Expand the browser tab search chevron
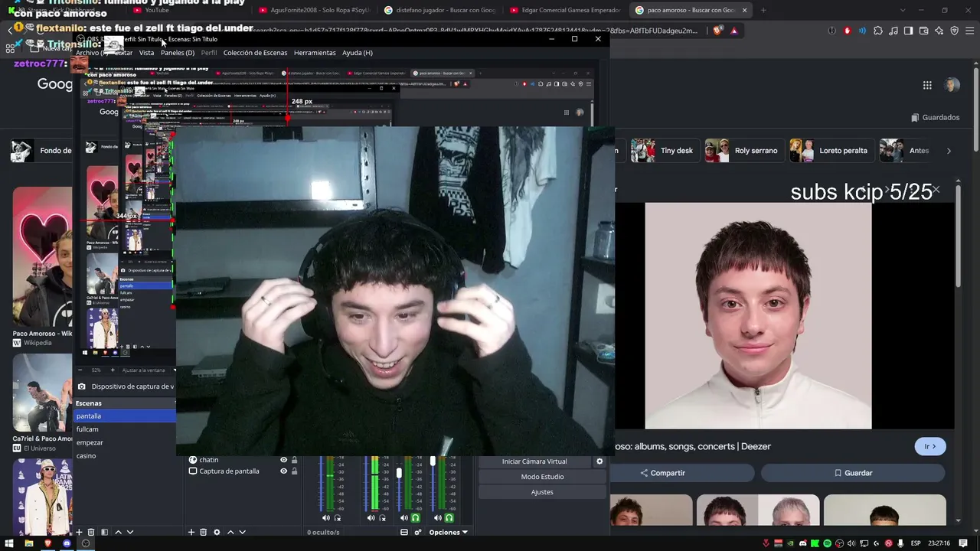This screenshot has height=551, width=980. pos(902,10)
